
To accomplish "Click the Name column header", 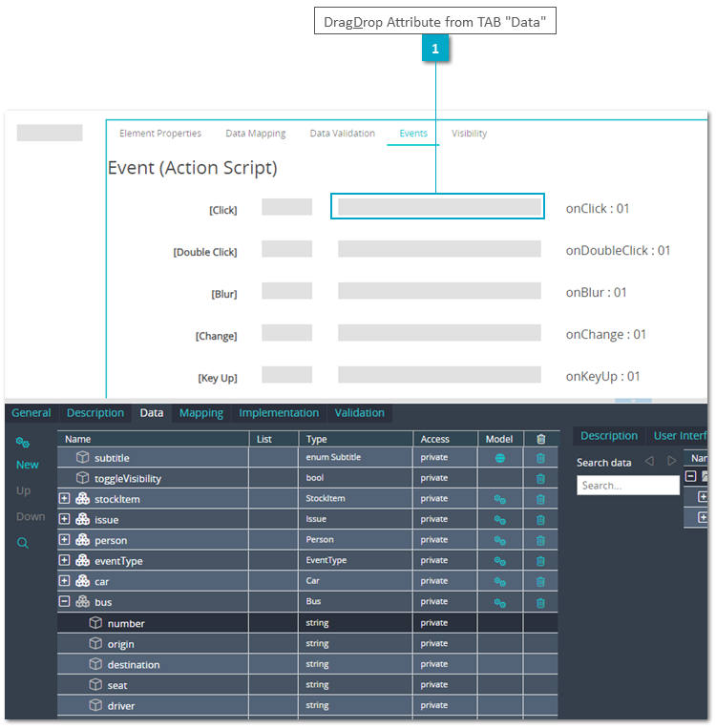I will tap(153, 439).
